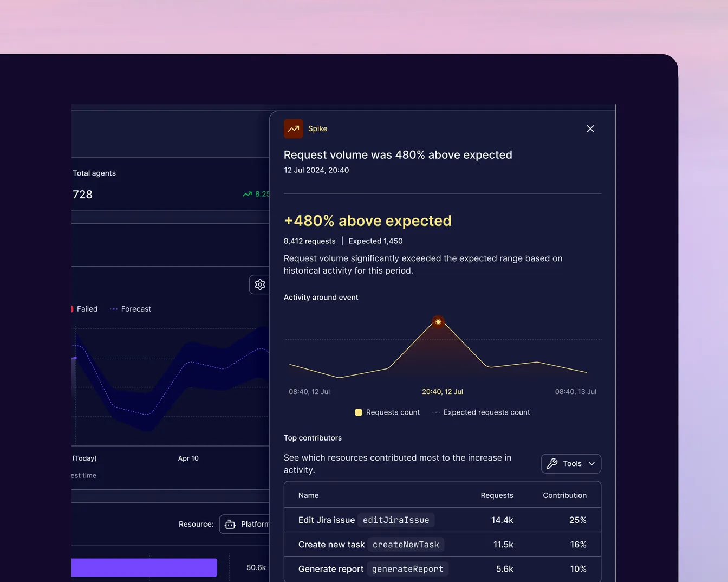Viewport: 728px width, 582px height.
Task: Toggle the Forecast legend item
Action: pos(130,309)
